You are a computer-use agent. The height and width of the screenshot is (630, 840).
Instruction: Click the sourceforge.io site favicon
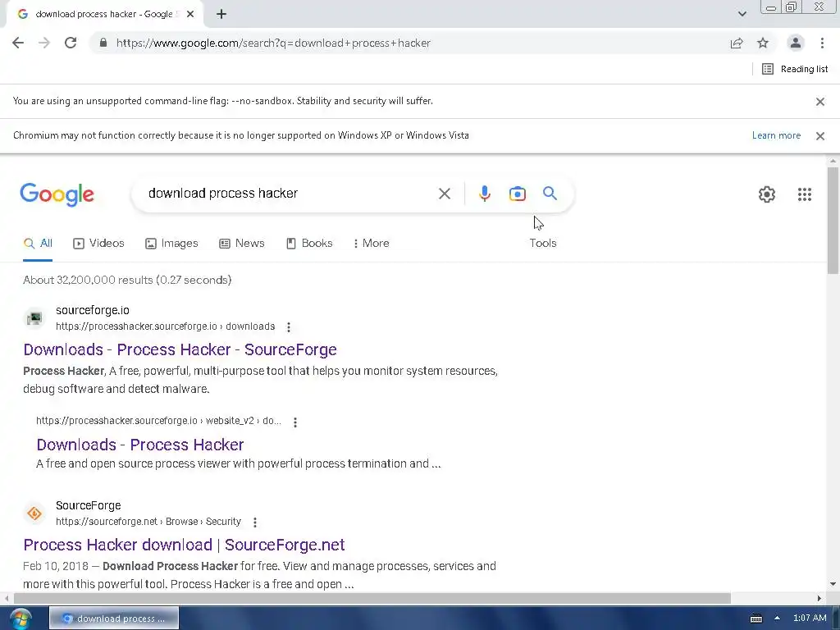[x=34, y=318]
